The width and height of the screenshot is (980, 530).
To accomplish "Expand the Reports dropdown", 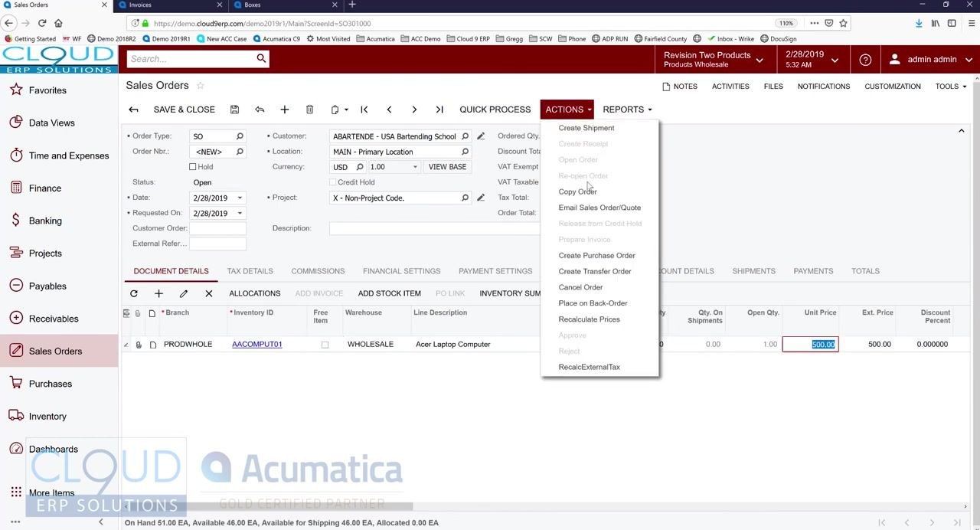I will tap(627, 110).
